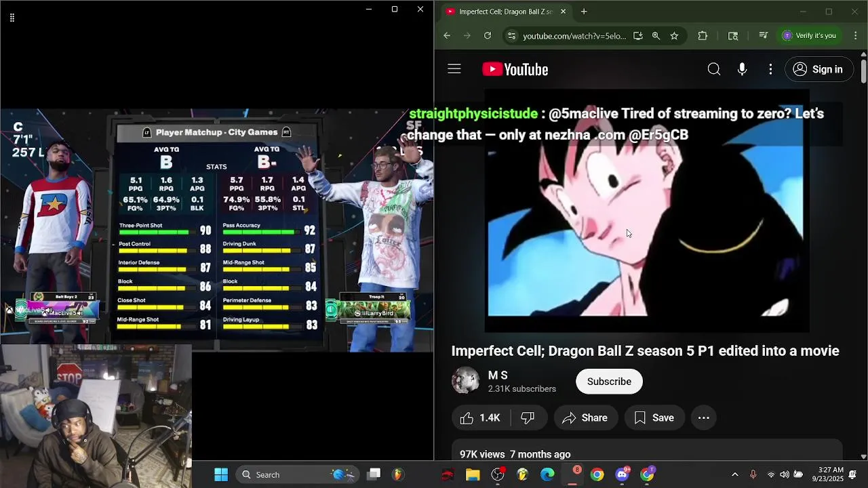868x488 pixels.
Task: Open the M S channel avatar
Action: pos(466,381)
